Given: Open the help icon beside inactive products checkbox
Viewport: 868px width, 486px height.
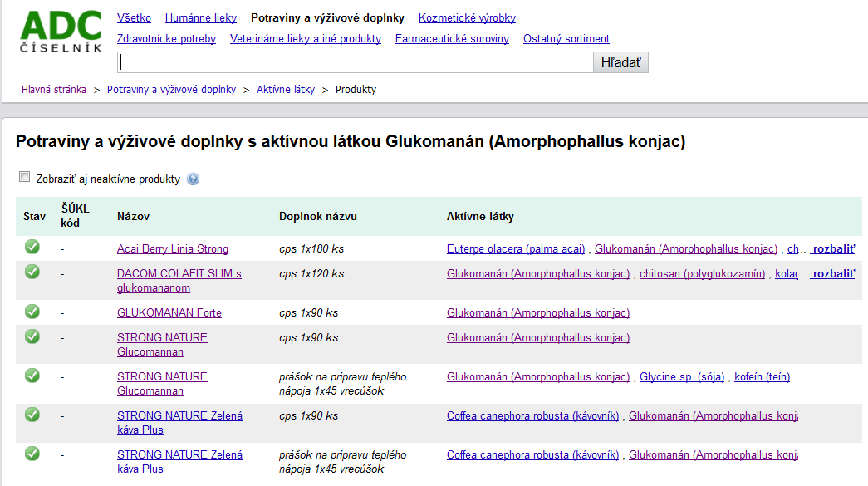Looking at the screenshot, I should point(193,179).
